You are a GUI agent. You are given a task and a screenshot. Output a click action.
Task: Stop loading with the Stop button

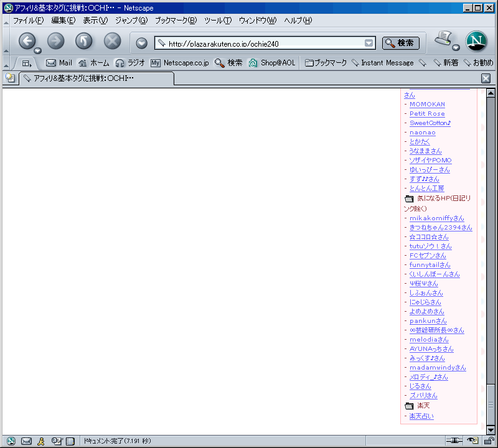click(113, 41)
